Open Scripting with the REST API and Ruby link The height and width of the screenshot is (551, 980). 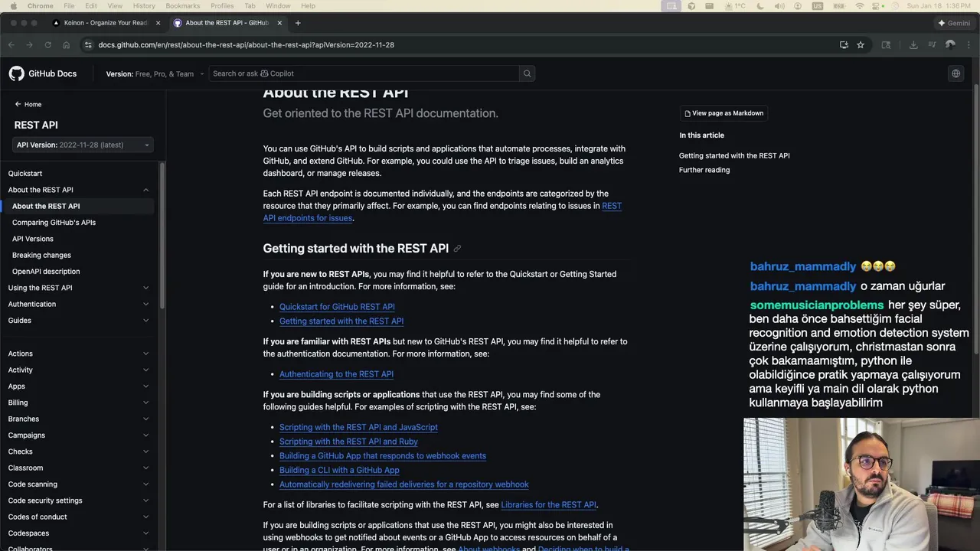click(x=348, y=442)
